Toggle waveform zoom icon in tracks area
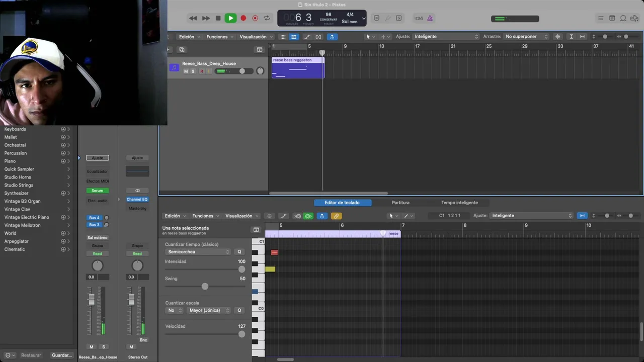 coord(557,37)
